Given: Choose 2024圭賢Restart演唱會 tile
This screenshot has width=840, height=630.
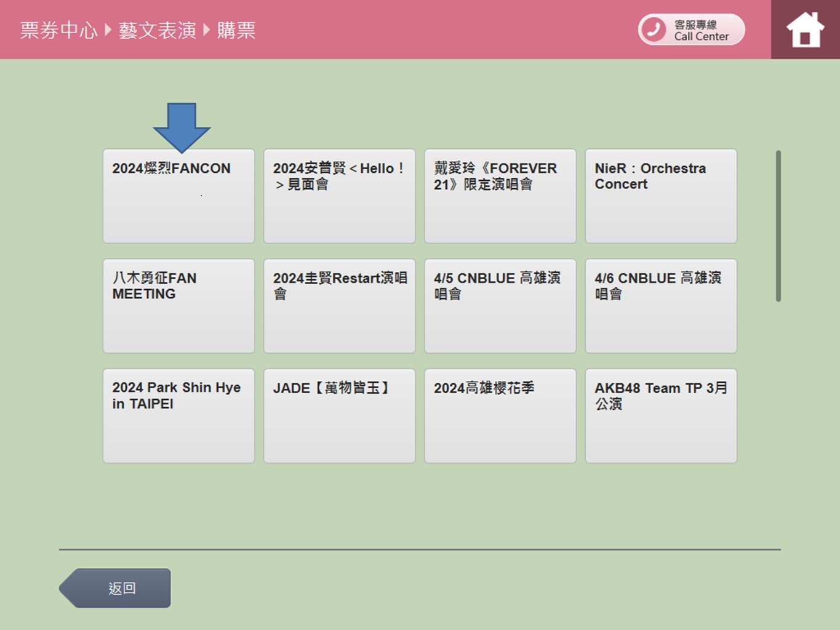Looking at the screenshot, I should (x=339, y=306).
